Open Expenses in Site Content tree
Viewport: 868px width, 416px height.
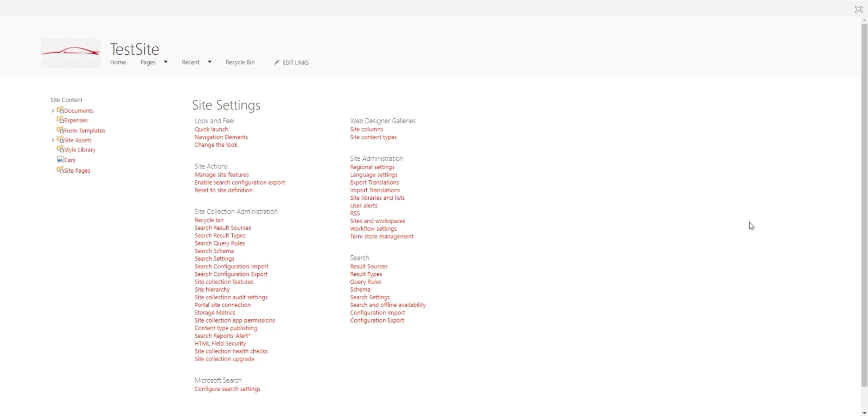pyautogui.click(x=76, y=121)
